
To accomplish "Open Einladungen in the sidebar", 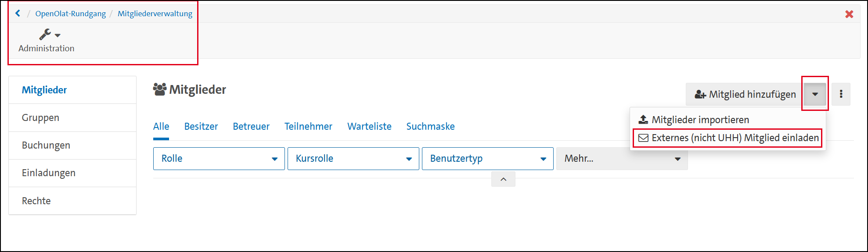I will [49, 173].
